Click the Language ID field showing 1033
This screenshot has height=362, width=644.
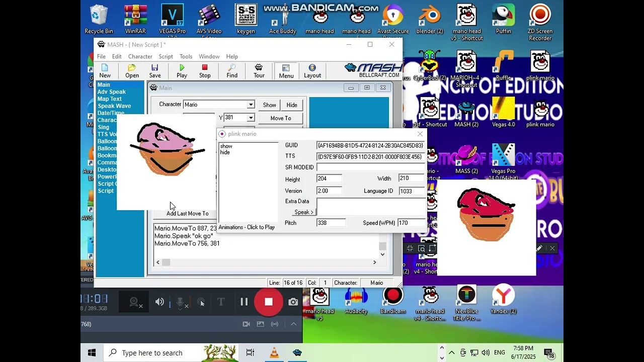pyautogui.click(x=412, y=191)
